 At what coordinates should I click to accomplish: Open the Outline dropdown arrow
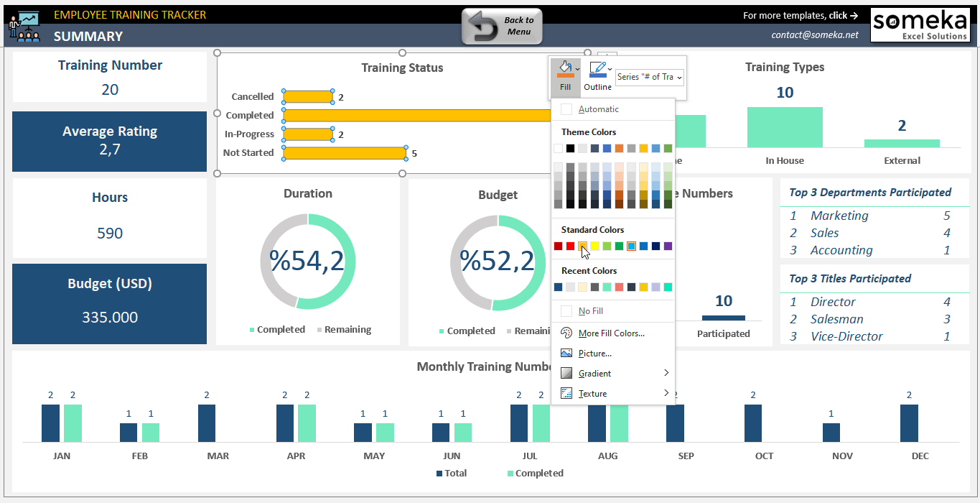click(x=610, y=69)
